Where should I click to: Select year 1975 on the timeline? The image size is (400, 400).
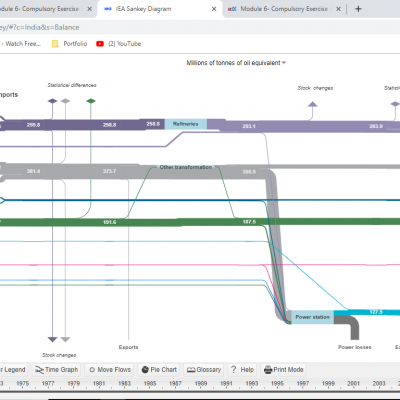(23, 384)
